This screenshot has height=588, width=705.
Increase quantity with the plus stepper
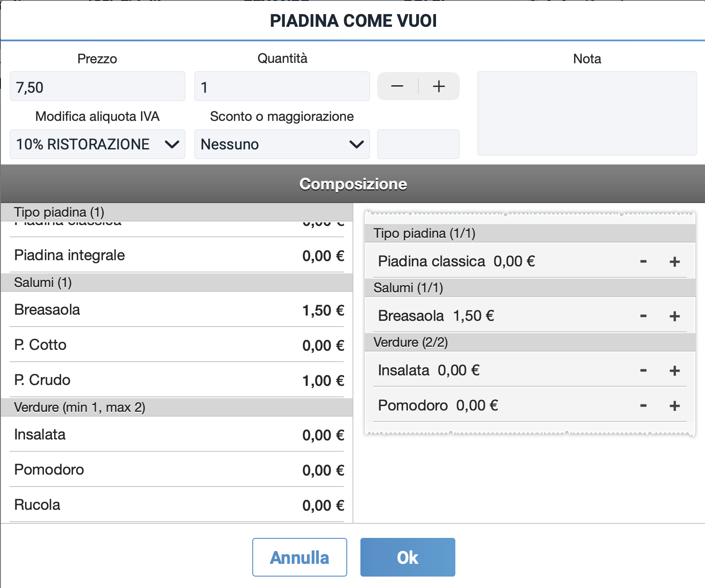pyautogui.click(x=439, y=87)
